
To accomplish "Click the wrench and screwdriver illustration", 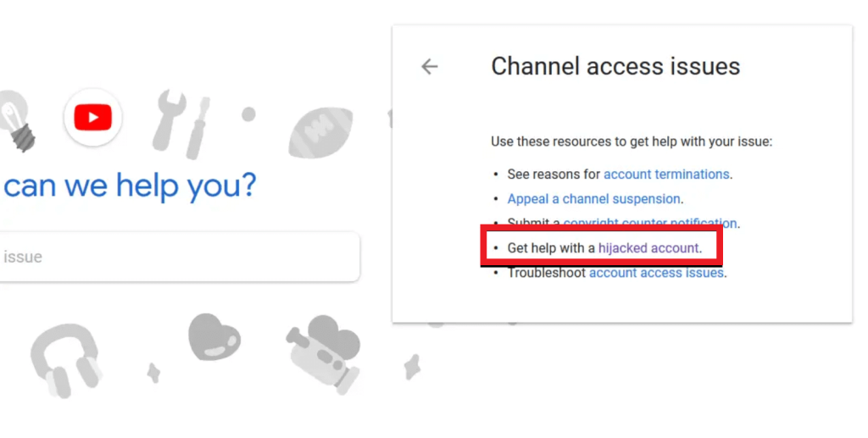I will coord(181,126).
